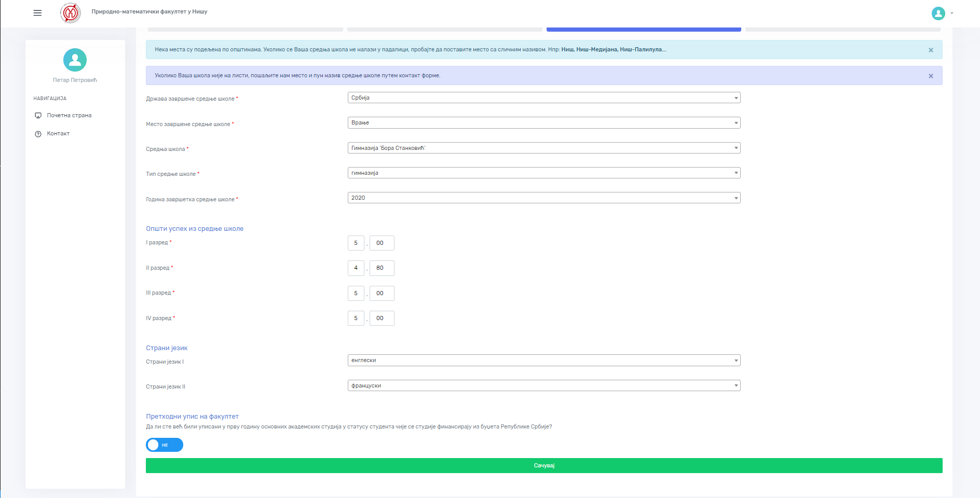Toggle the previous enrollment НЕ switch
This screenshot has height=498, width=980.
coord(165,445)
